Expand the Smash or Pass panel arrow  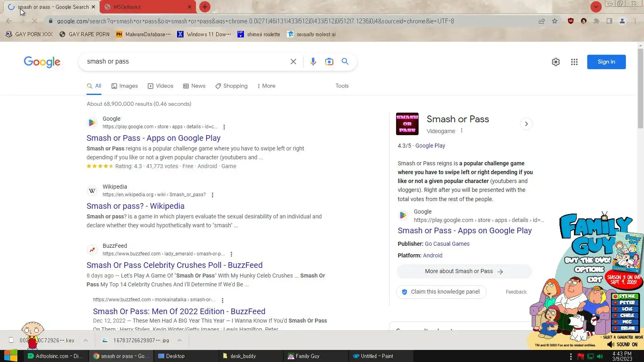coord(526,124)
